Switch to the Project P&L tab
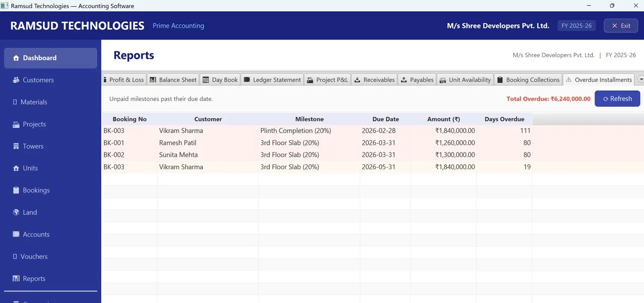 [x=328, y=80]
